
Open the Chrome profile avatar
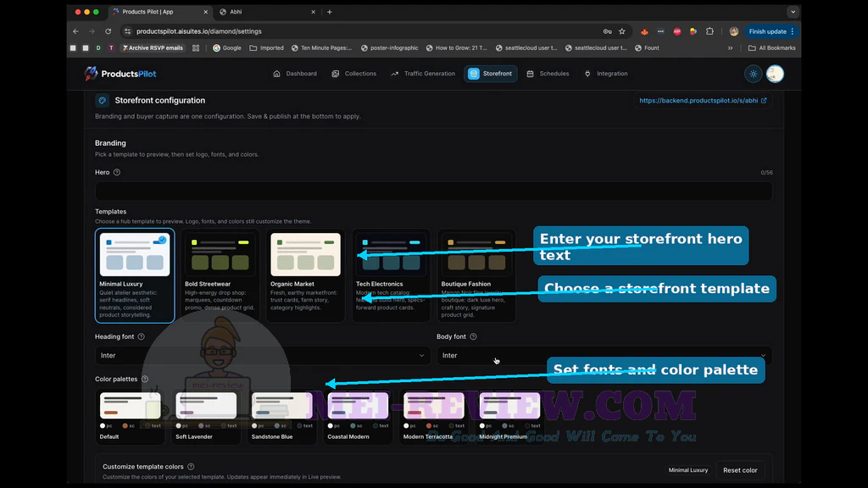coord(734,31)
